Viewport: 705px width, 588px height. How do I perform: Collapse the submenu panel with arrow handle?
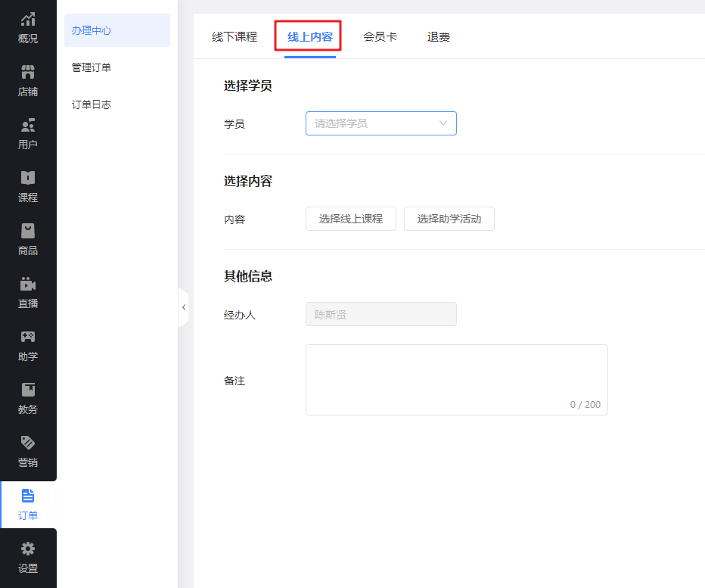[184, 307]
